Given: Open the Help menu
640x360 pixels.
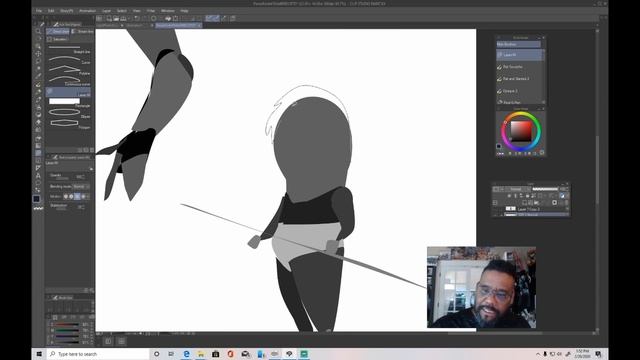Looking at the screenshot, I should click(184, 11).
